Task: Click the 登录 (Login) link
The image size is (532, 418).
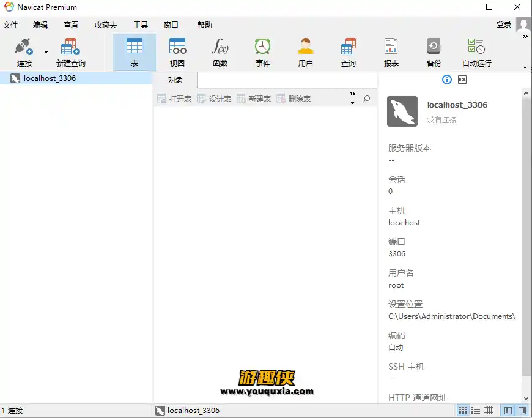Action: coord(503,24)
